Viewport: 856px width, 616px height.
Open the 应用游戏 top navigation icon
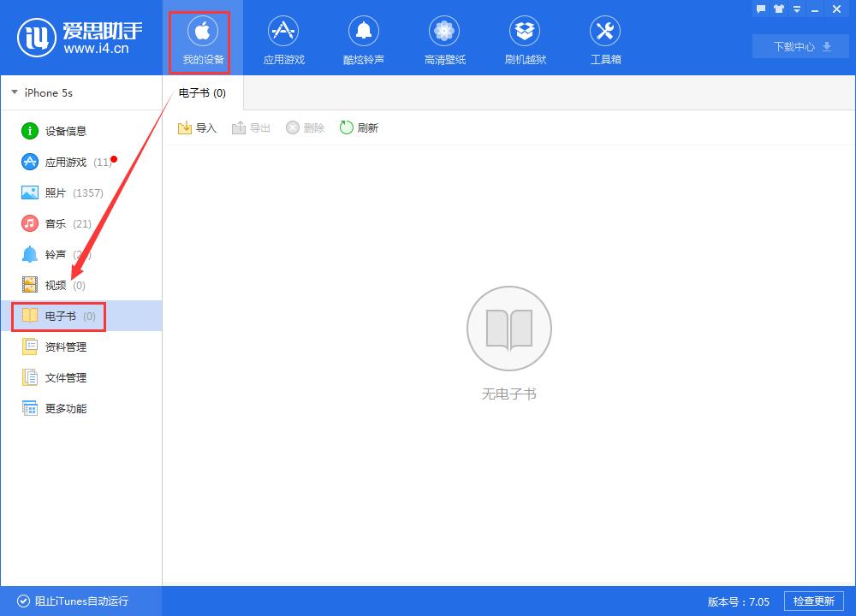click(x=283, y=40)
